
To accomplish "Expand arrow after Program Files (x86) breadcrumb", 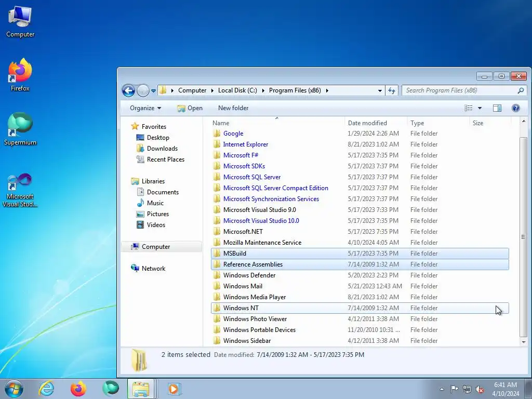I will tap(327, 90).
